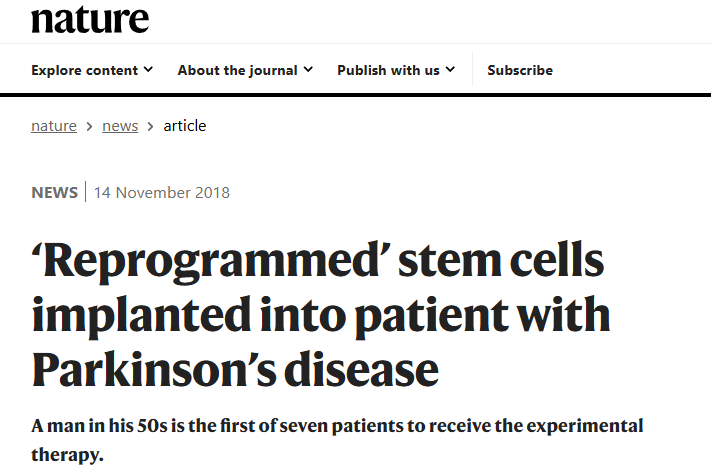Click the breadcrumb chevron before article

tap(151, 126)
